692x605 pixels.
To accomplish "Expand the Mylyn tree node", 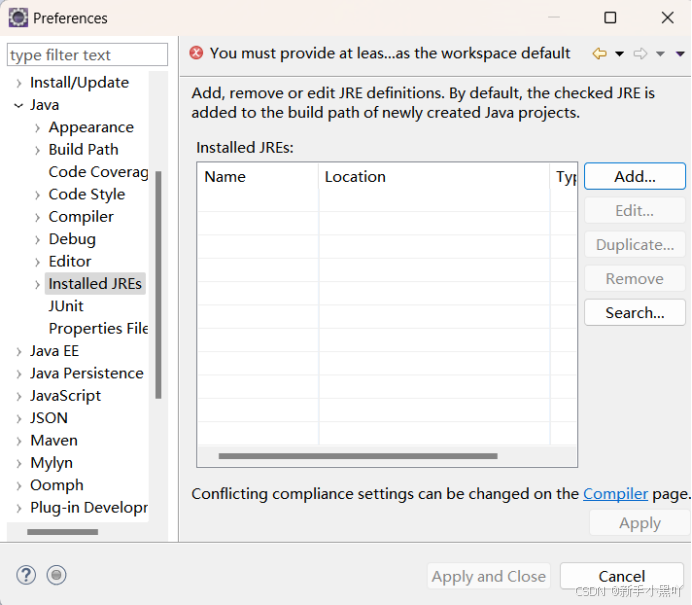I will tap(19, 463).
